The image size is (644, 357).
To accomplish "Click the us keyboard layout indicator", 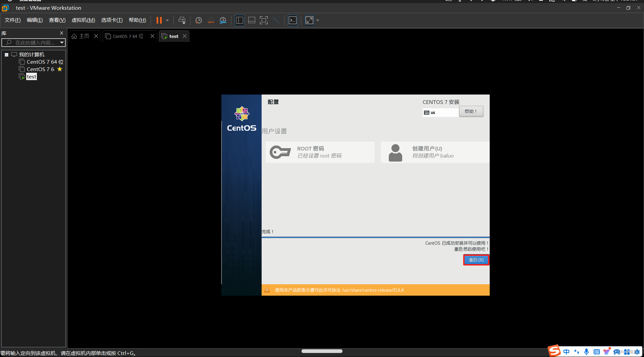I will 440,113.
